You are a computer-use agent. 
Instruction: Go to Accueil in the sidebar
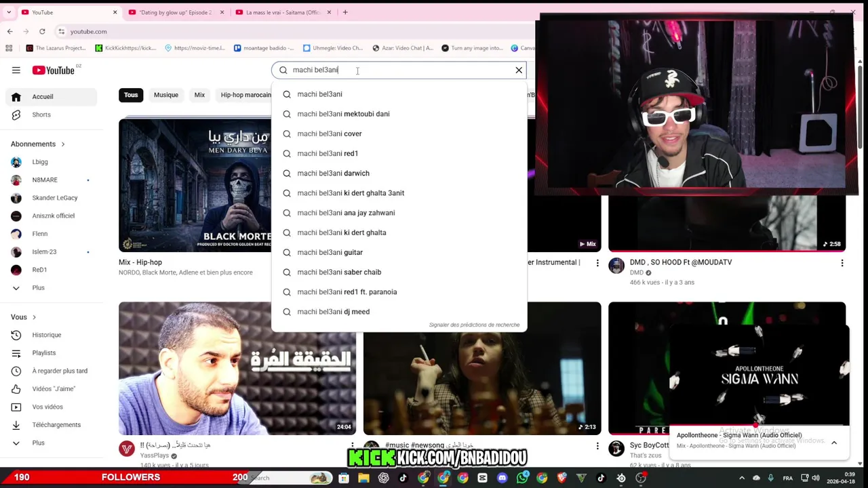[52, 96]
